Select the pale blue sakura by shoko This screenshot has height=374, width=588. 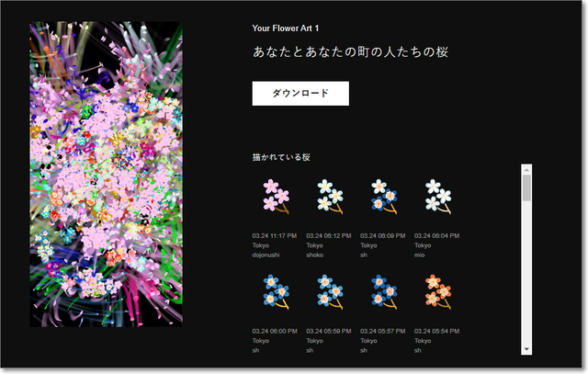(329, 196)
